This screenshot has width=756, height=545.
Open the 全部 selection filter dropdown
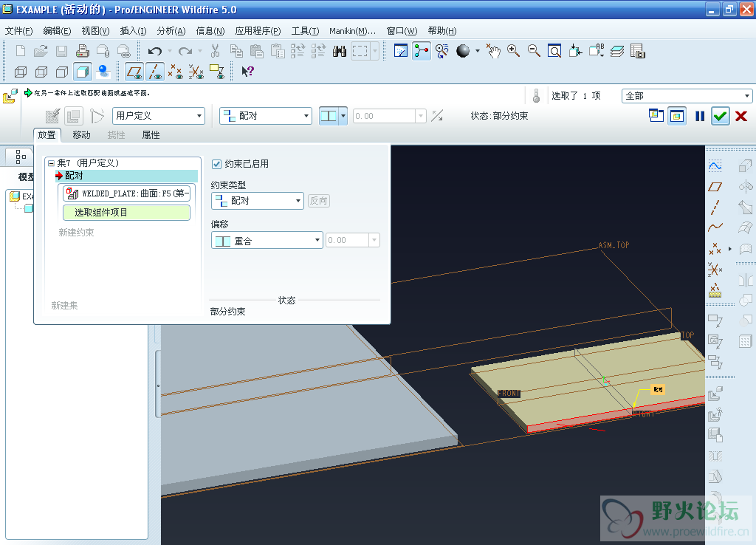pos(747,96)
